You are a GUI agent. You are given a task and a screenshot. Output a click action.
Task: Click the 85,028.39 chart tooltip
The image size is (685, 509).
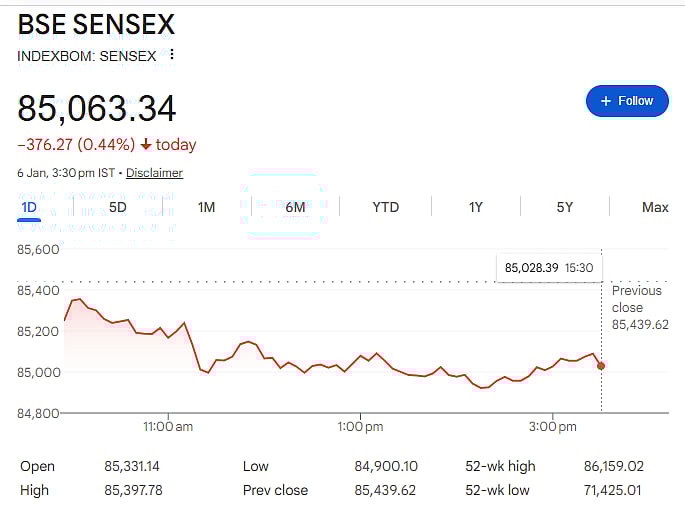(x=549, y=268)
